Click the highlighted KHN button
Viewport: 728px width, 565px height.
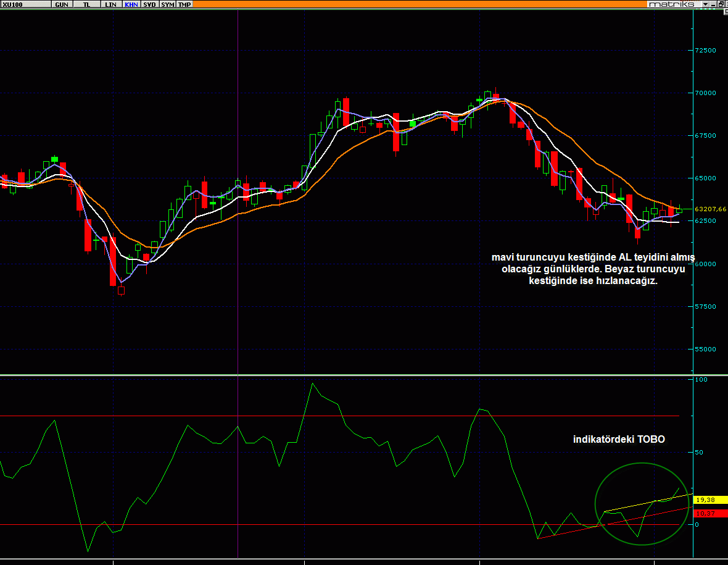[131, 4]
